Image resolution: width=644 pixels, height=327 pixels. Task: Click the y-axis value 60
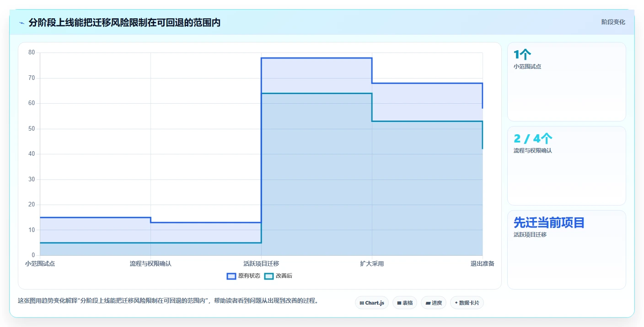(32, 103)
